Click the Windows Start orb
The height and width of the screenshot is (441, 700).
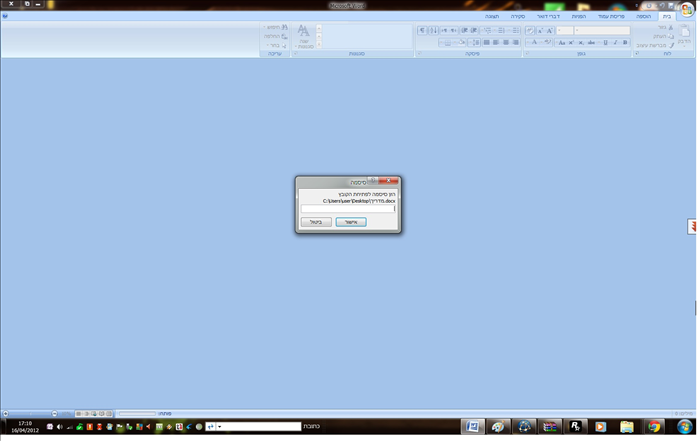point(684,426)
